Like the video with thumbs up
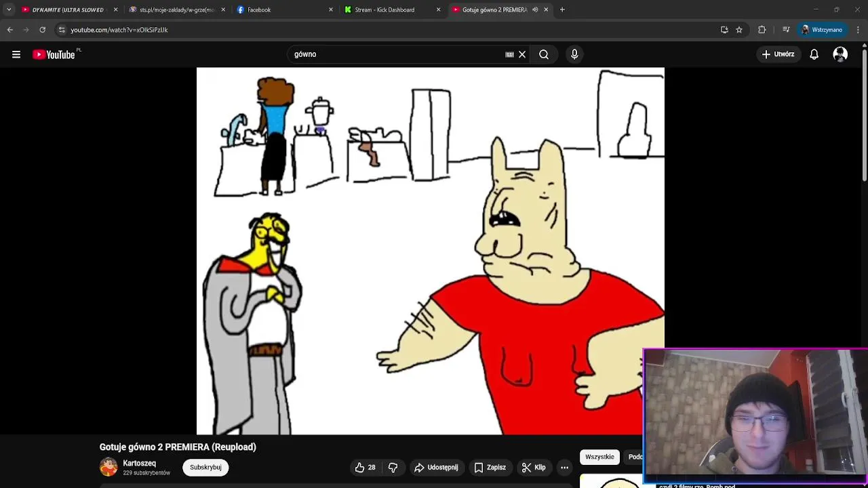Viewport: 868px width, 488px height. click(x=365, y=467)
